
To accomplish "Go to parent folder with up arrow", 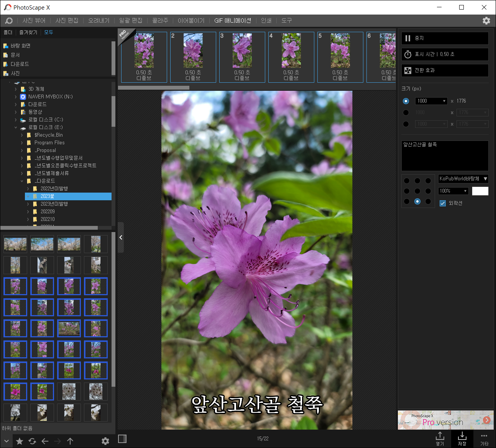I will (70, 441).
